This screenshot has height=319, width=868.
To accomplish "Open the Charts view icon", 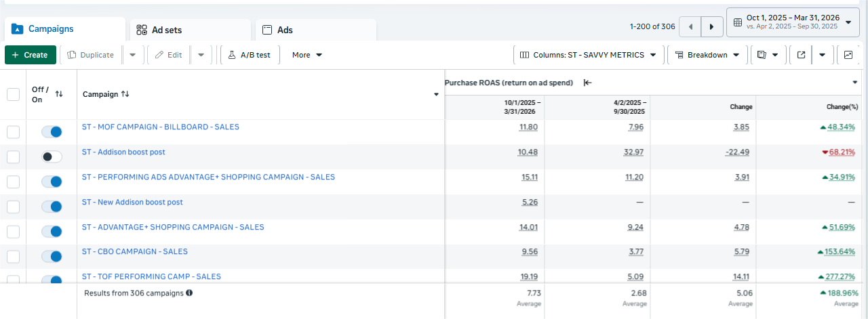I will coord(848,55).
